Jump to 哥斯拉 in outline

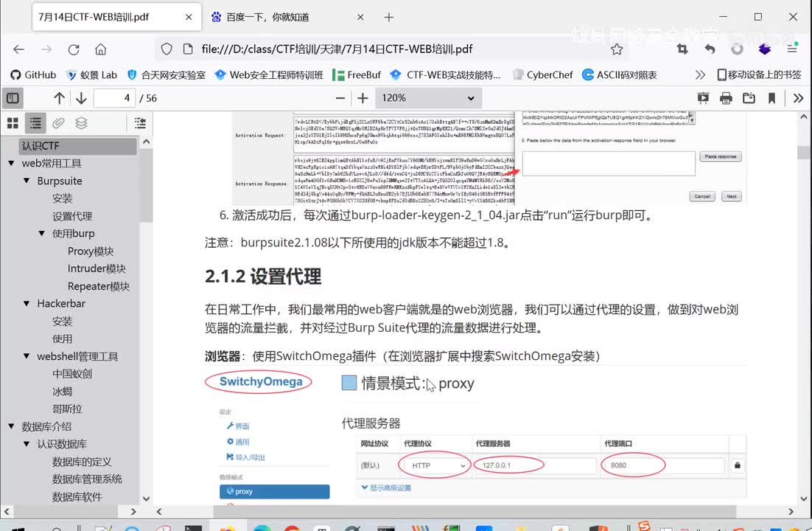[x=67, y=409]
